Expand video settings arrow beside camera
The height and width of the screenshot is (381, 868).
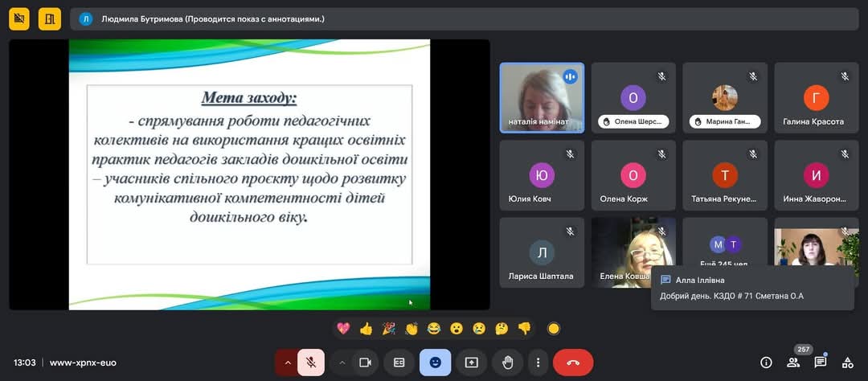(x=342, y=363)
